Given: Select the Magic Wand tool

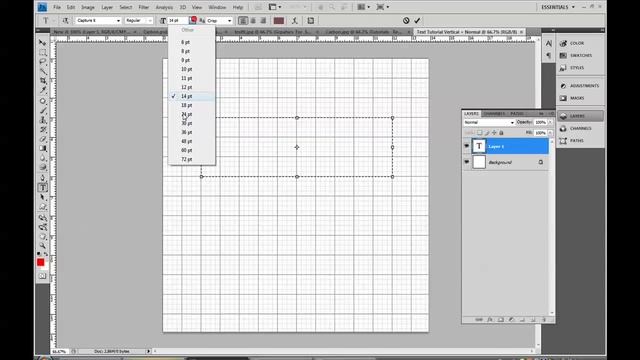Looking at the screenshot, I should pyautogui.click(x=42, y=71).
